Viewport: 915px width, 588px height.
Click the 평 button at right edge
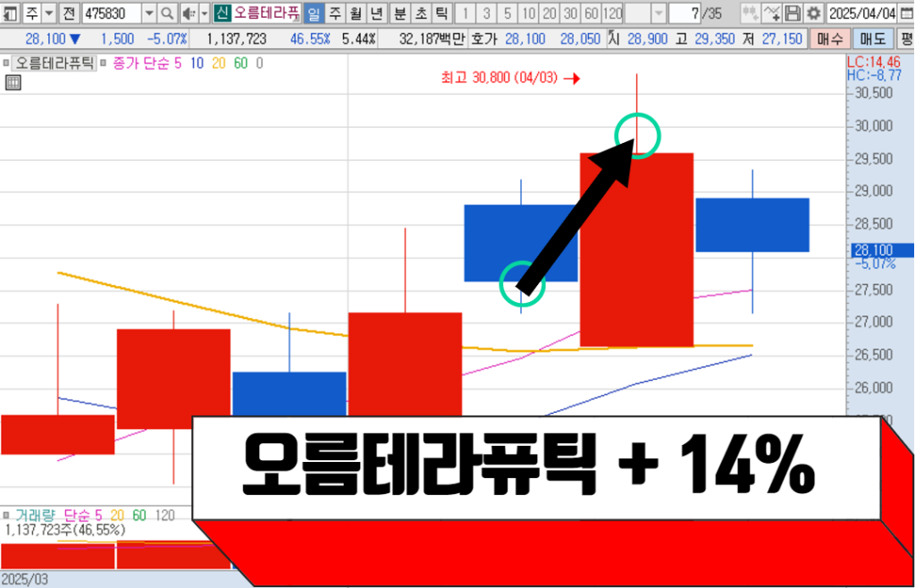(x=906, y=39)
